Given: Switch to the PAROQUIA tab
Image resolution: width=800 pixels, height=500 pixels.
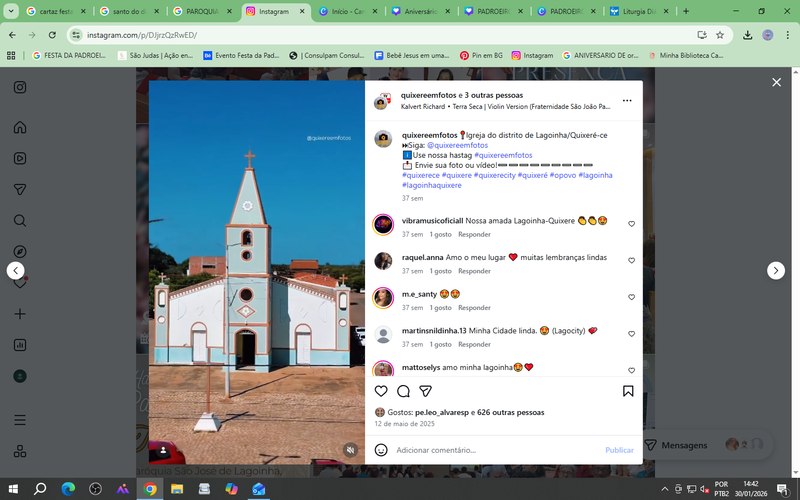Looking at the screenshot, I should tap(203, 11).
